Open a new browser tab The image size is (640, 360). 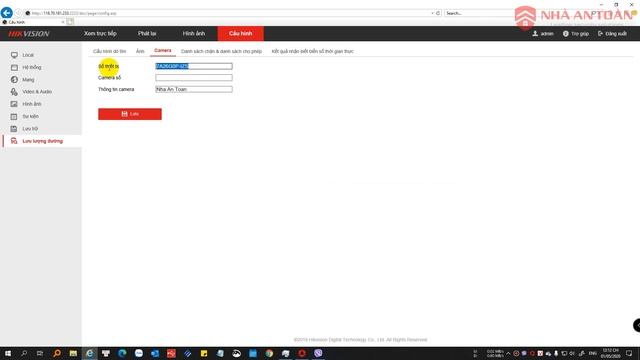[x=70, y=22]
